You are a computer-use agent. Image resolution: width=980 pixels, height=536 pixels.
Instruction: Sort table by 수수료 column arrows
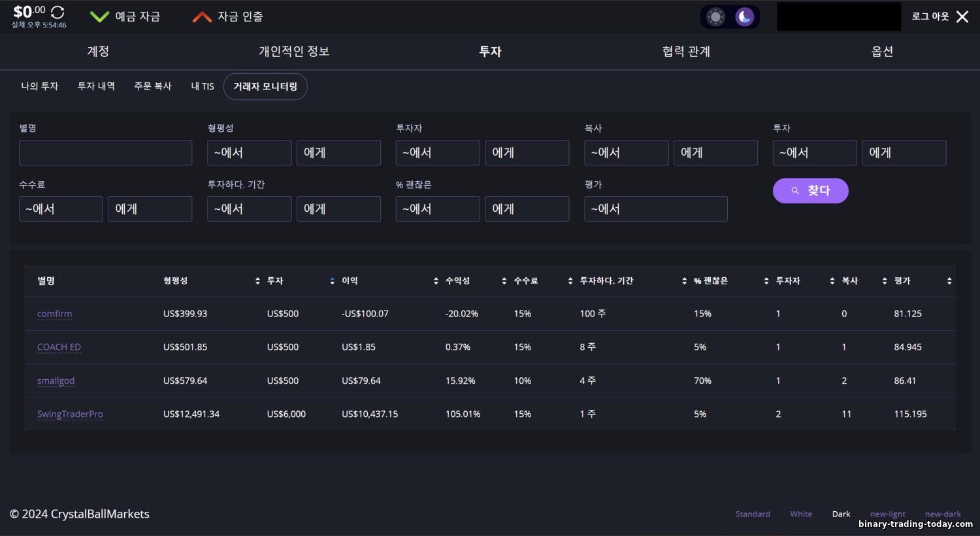click(570, 281)
